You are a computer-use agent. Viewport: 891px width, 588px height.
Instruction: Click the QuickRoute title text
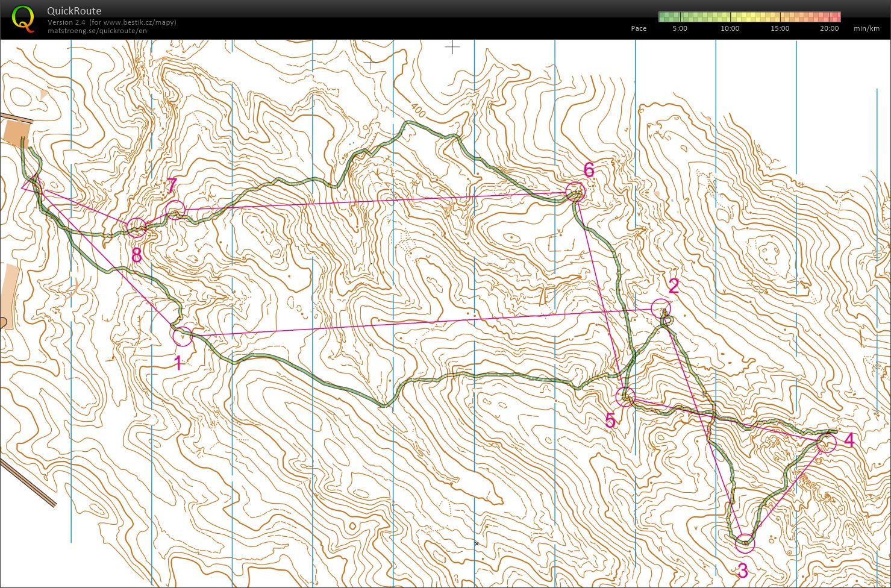pos(74,11)
